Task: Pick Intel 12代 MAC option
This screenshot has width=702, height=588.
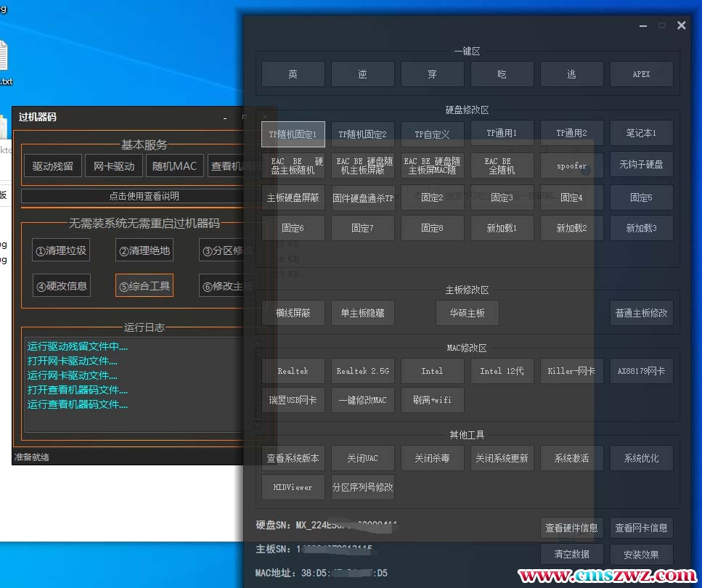Action: click(x=502, y=371)
